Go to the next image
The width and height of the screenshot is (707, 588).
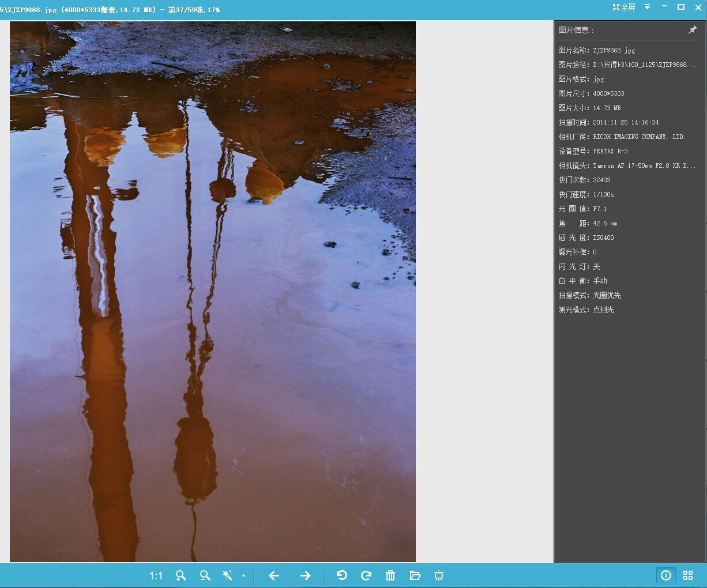[306, 575]
